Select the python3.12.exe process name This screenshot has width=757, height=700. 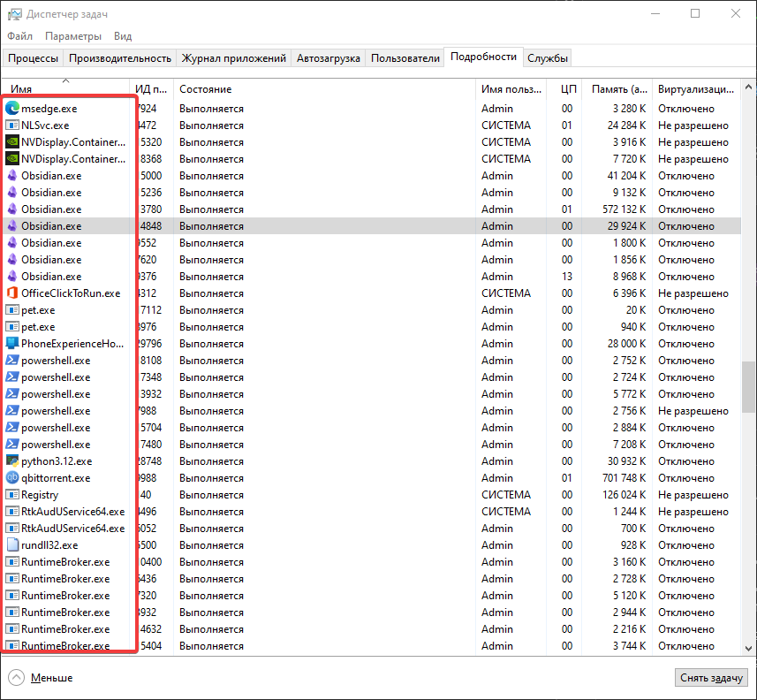pyautogui.click(x=57, y=461)
